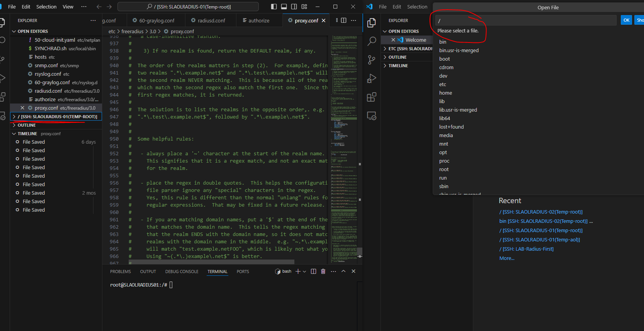Select home folder in Open File list
This screenshot has height=331, width=644.
coord(445,93)
